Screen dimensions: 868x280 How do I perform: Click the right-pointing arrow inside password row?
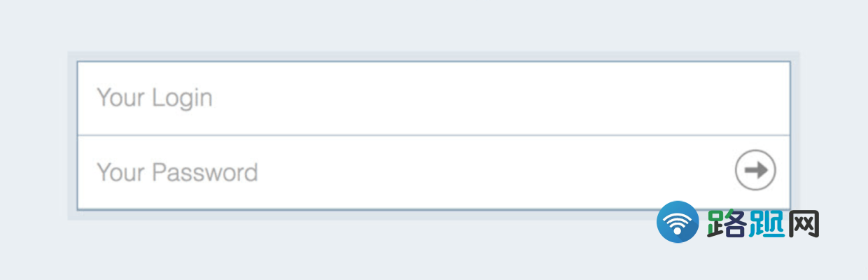point(756,170)
